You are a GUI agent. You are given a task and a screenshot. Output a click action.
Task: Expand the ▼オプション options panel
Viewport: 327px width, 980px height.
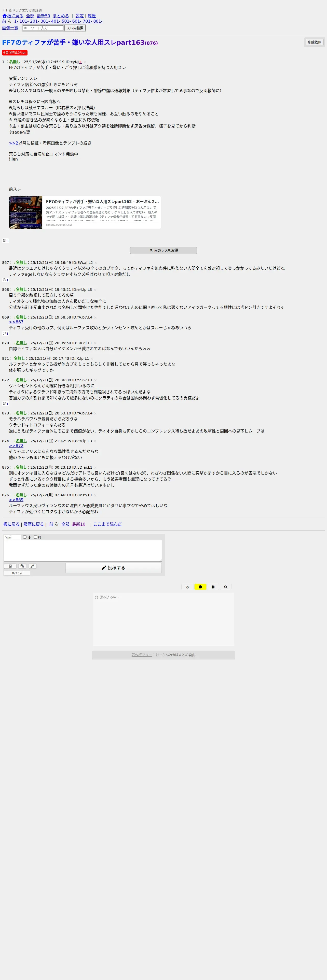(17, 573)
